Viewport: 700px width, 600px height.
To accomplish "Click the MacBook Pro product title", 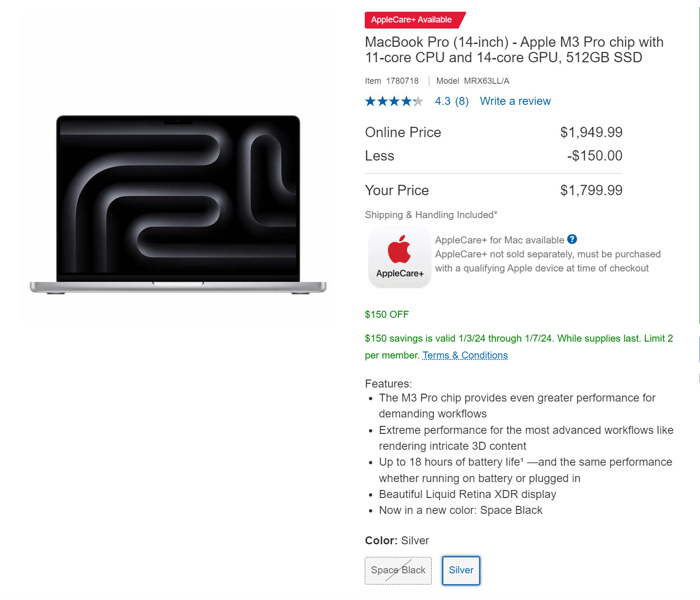I will coord(514,50).
